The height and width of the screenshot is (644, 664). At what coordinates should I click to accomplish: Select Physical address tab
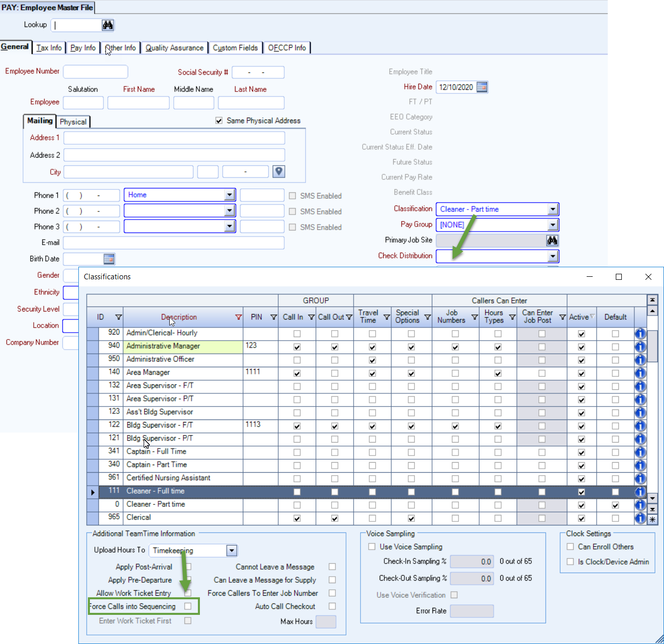click(x=73, y=122)
